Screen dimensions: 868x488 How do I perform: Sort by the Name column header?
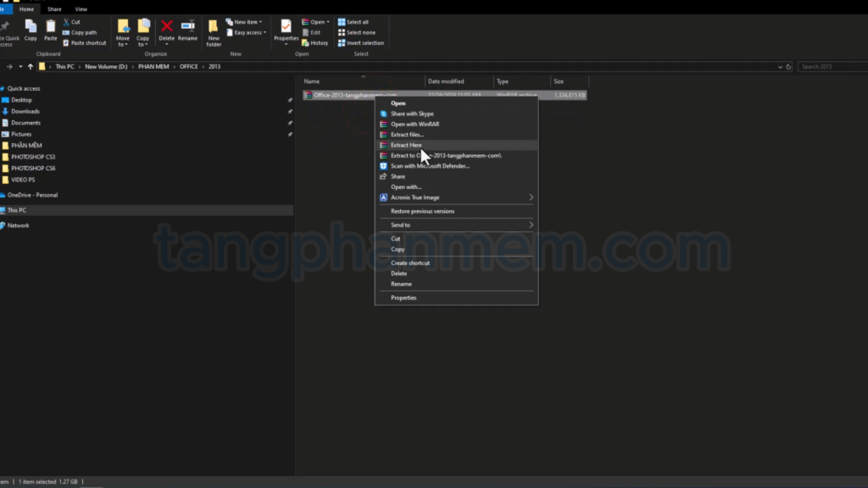363,81
